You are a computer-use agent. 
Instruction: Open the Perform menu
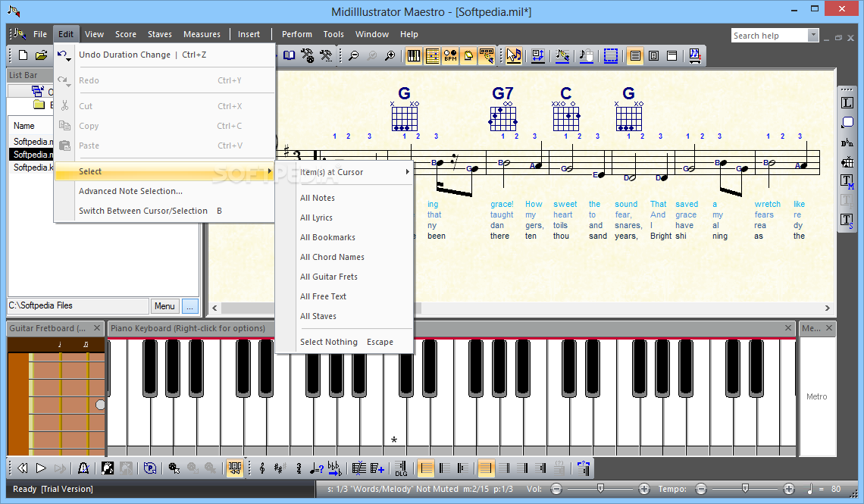click(297, 34)
